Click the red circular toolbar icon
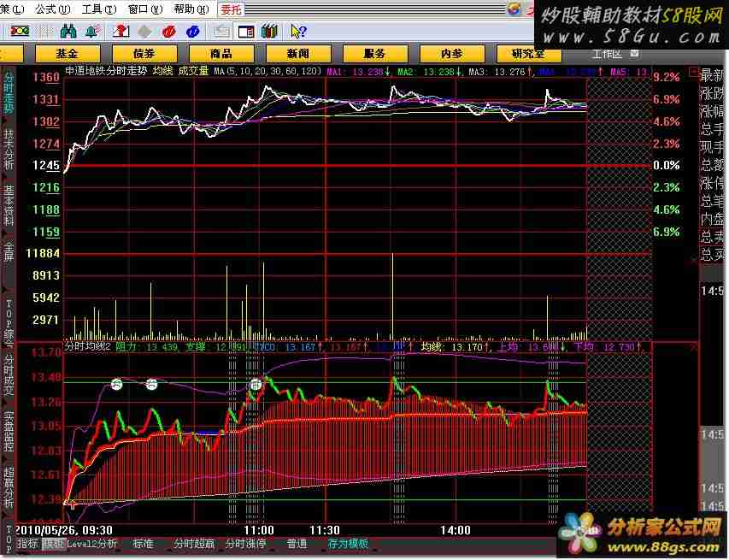Viewport: 729px width, 560px height. point(169,32)
